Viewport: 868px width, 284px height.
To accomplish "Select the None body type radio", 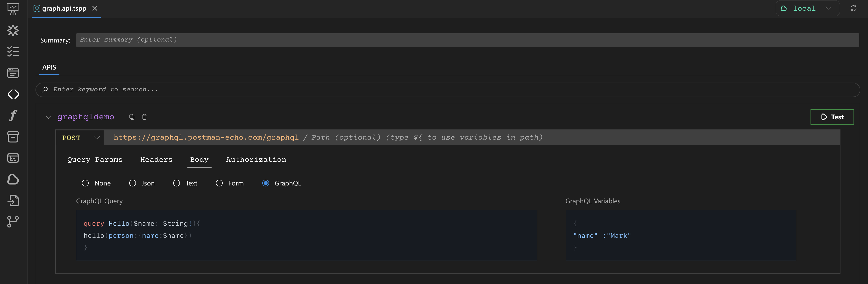I will pyautogui.click(x=85, y=183).
